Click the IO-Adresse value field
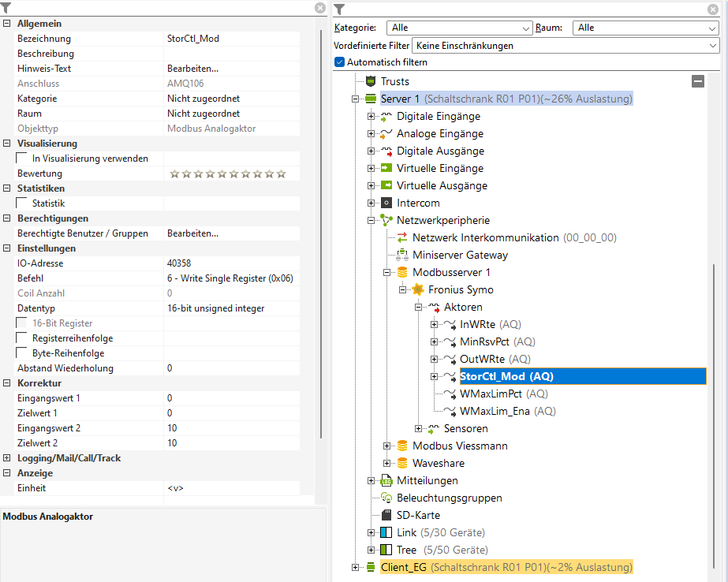Viewport: 728px width, 582px height. 237,263
